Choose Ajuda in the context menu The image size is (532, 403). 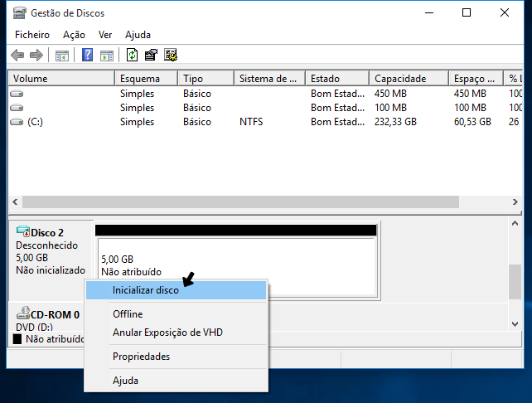click(x=176, y=381)
